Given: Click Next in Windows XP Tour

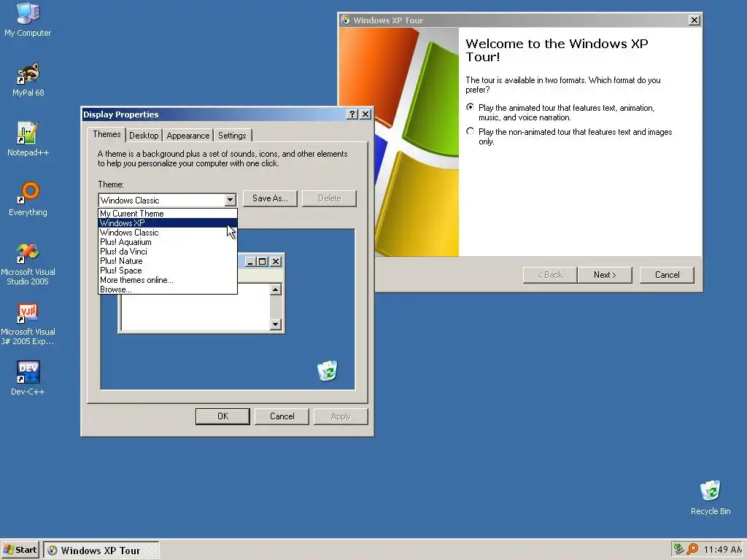Looking at the screenshot, I should (x=605, y=275).
